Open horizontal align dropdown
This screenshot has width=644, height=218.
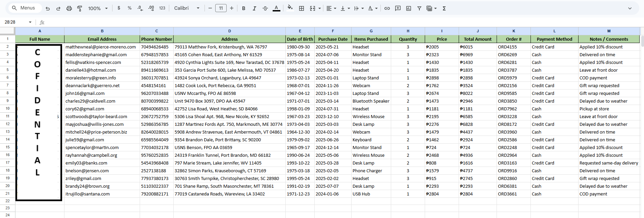click(x=331, y=8)
